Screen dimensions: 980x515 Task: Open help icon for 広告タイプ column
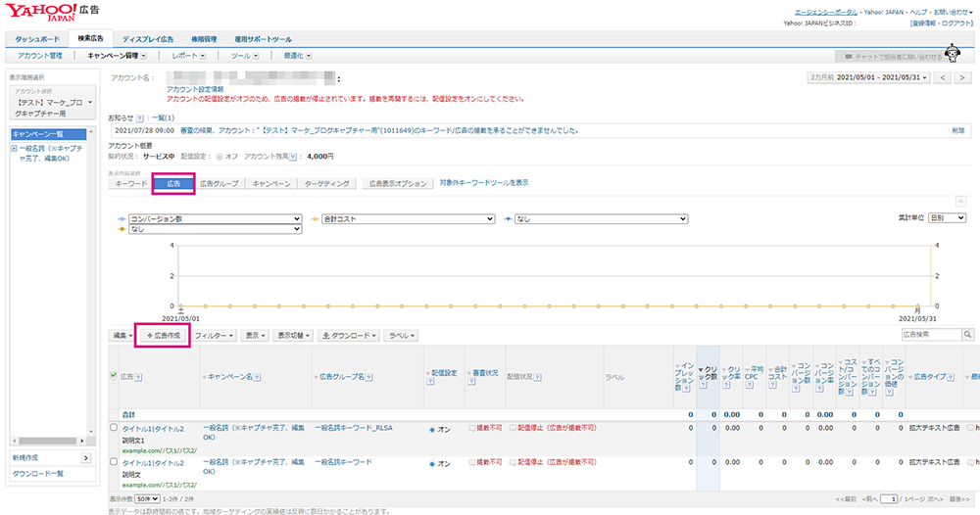point(950,377)
